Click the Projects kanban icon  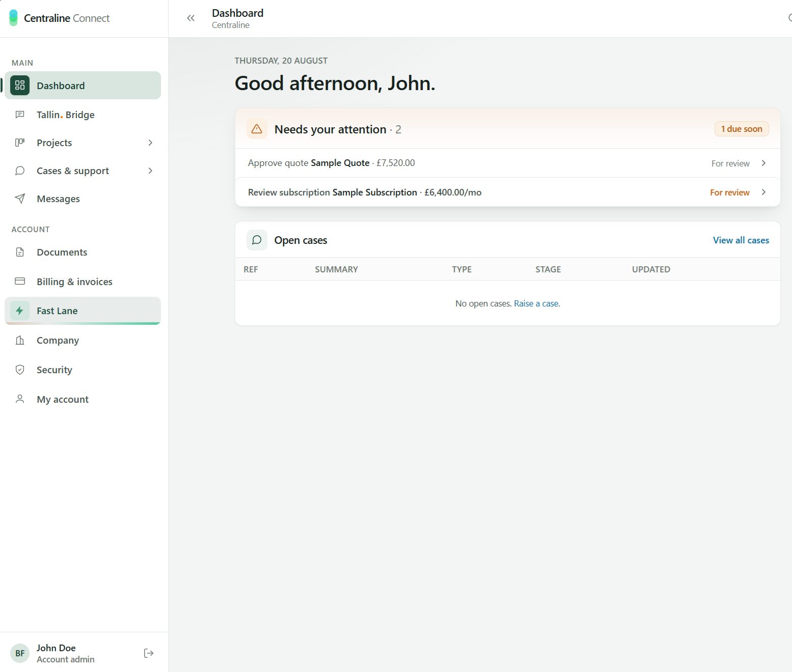20,143
